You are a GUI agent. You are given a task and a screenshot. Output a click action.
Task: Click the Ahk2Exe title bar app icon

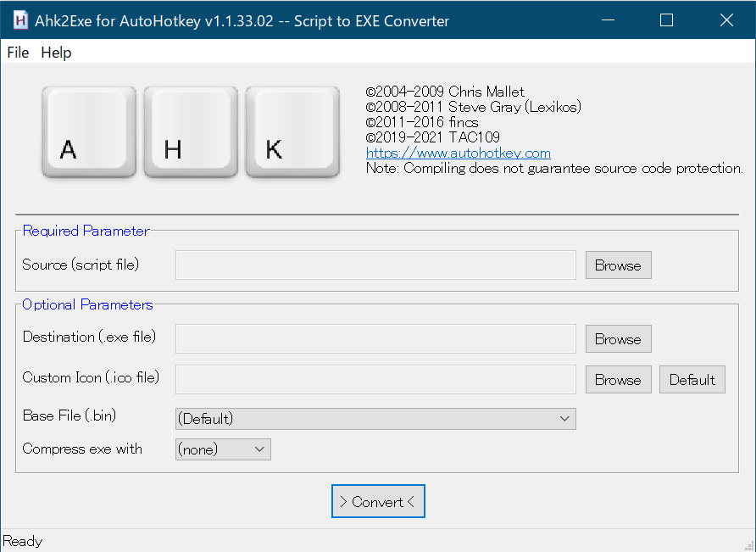(x=20, y=20)
